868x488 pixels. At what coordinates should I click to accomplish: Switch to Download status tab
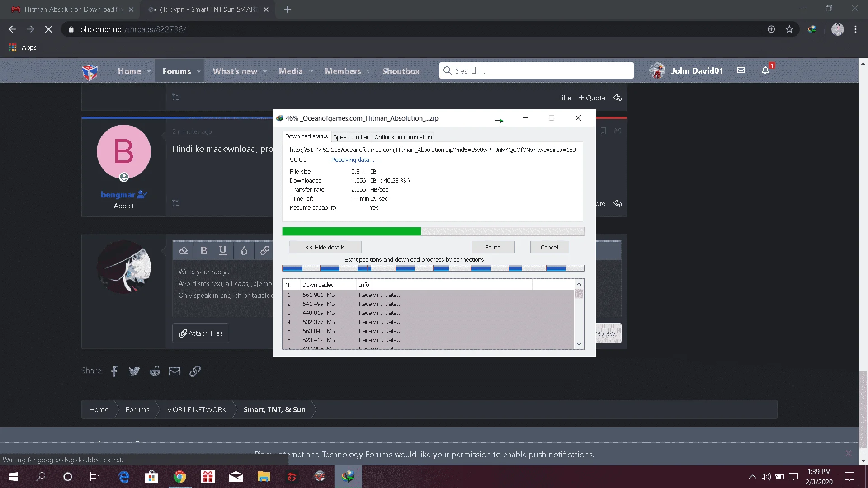(x=307, y=136)
